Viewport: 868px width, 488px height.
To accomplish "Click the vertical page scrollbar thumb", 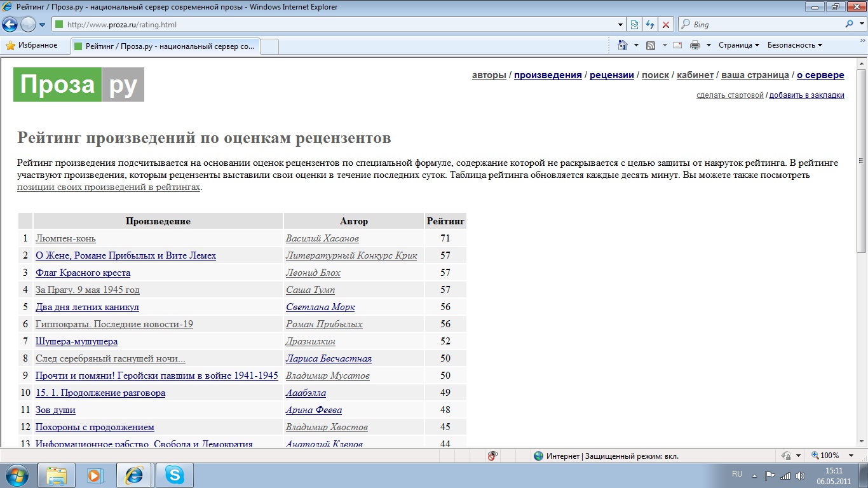I will tap(862, 159).
